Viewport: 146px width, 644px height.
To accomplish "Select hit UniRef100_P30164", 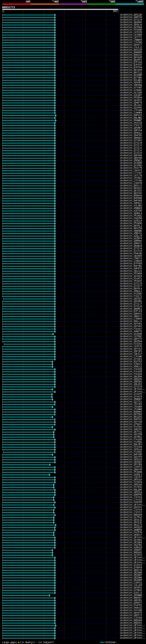I will click(131, 374).
